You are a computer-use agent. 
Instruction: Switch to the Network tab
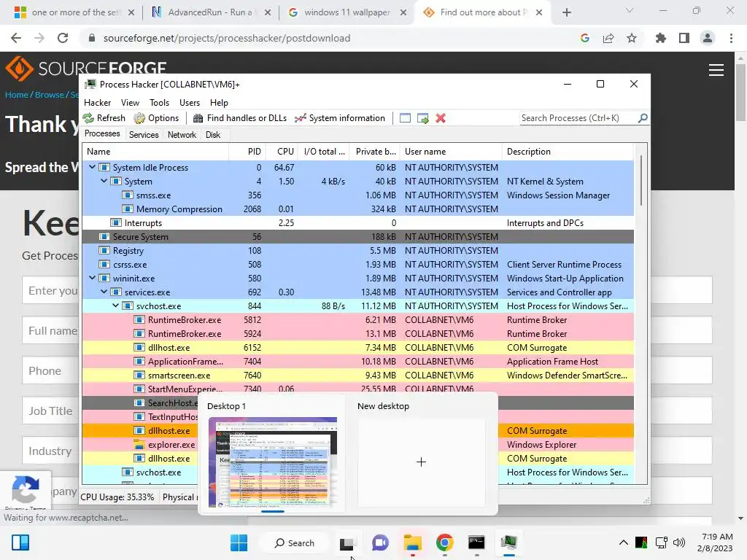tap(182, 135)
